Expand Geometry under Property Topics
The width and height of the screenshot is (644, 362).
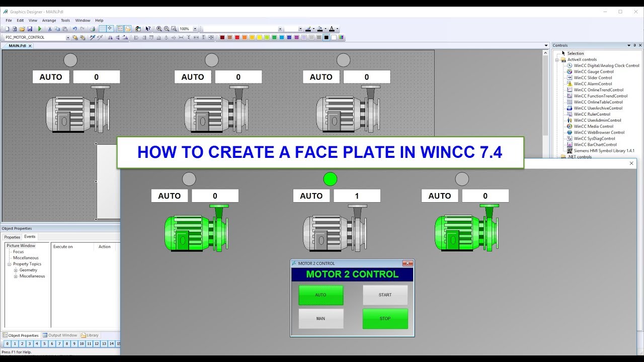16,270
